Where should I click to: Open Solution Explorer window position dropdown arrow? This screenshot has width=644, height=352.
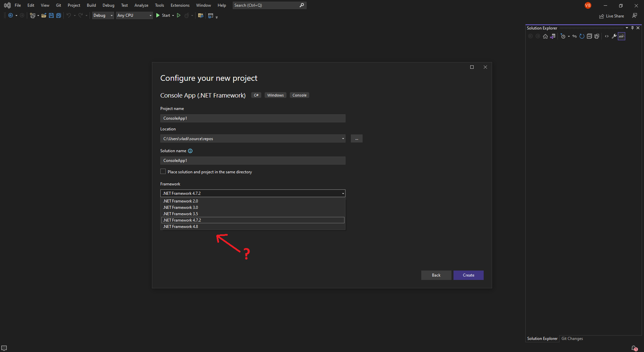click(627, 28)
